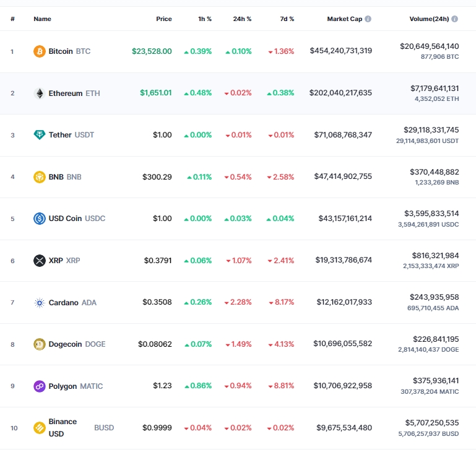Open the Bitcoin BTC name link
Image resolution: width=476 pixels, height=452 pixels.
(69, 51)
